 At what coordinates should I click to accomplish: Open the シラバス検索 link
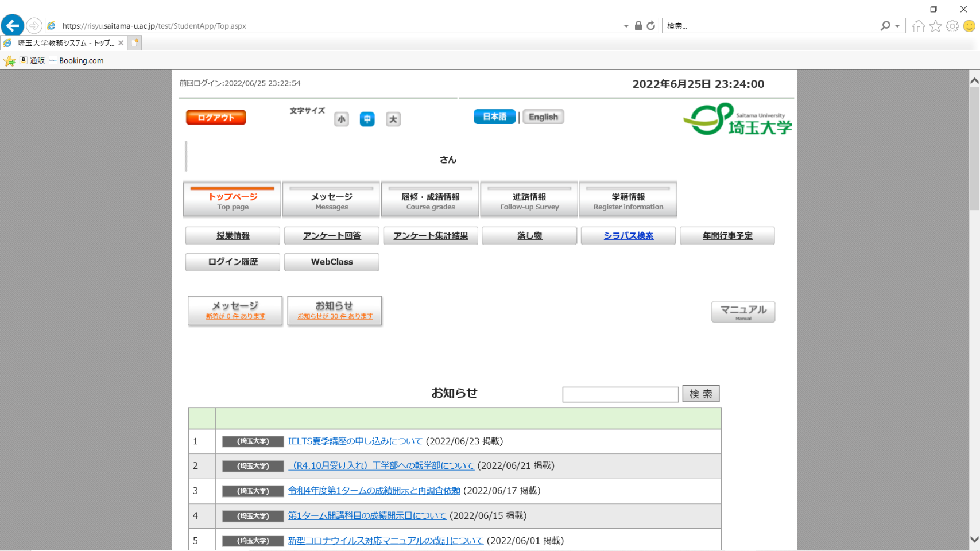(x=628, y=236)
